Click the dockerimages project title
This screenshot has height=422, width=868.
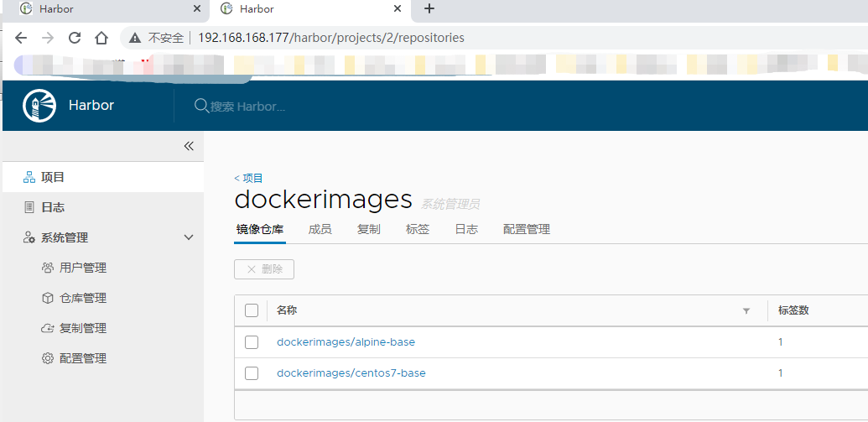coord(323,200)
